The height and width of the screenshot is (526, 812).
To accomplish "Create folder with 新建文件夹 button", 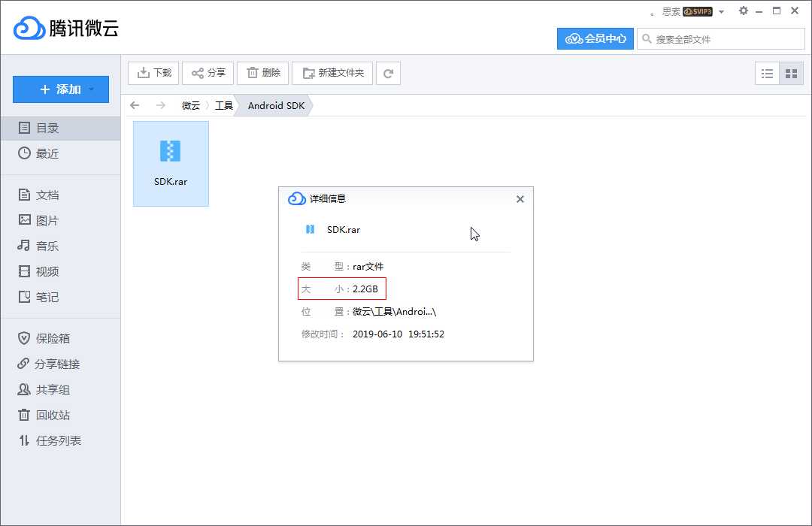I will [332, 73].
